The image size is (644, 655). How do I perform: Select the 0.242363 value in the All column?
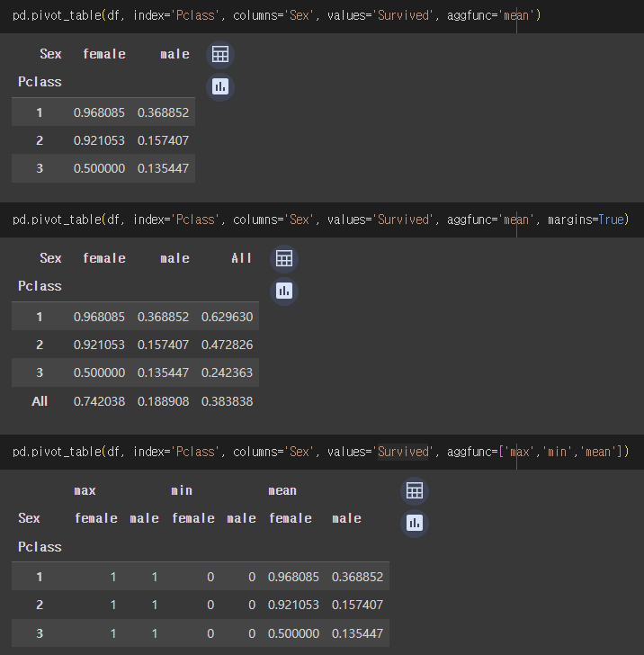pyautogui.click(x=227, y=372)
